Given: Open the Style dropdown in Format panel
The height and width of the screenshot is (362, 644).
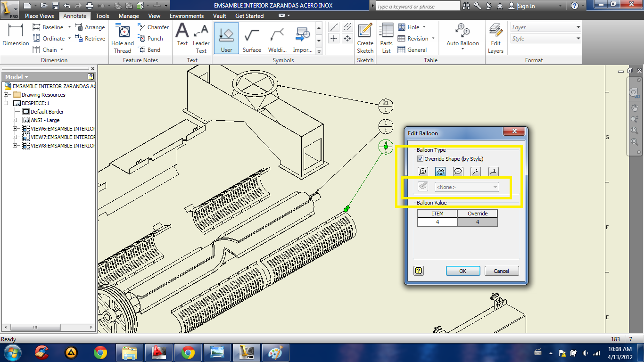Looking at the screenshot, I should pyautogui.click(x=546, y=39).
